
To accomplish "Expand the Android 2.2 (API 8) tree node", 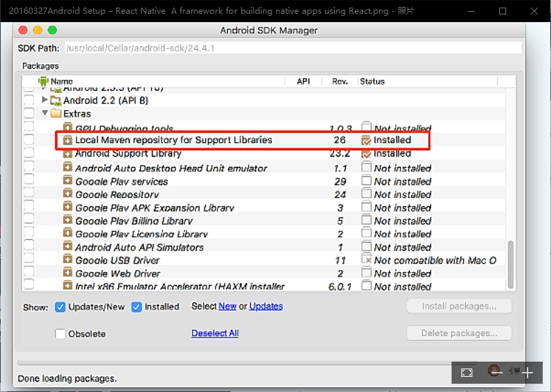I will point(44,100).
